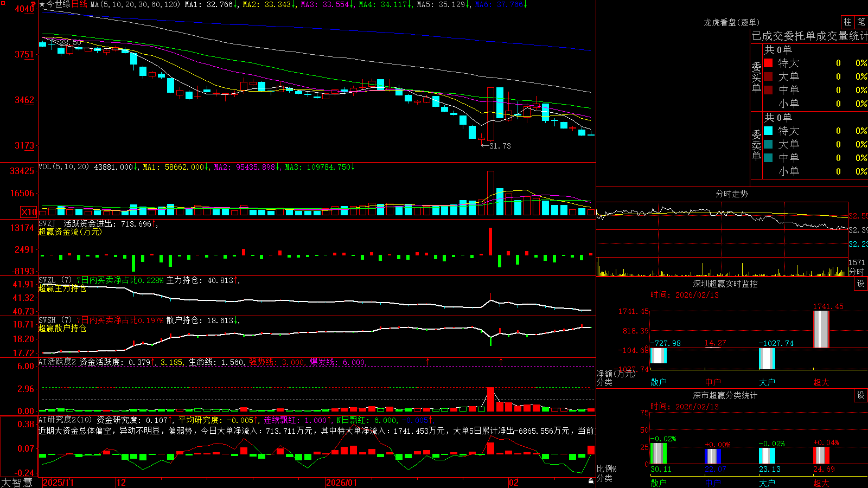Open 设 settings for 深圳超赢实时监控
Screen dimensions: 868x488
(x=861, y=284)
